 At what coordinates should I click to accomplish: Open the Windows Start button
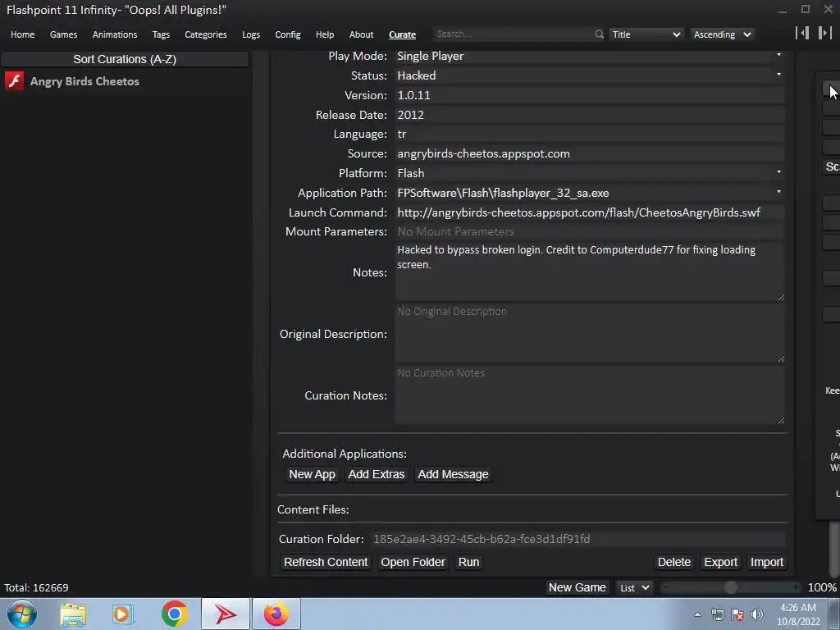22,614
